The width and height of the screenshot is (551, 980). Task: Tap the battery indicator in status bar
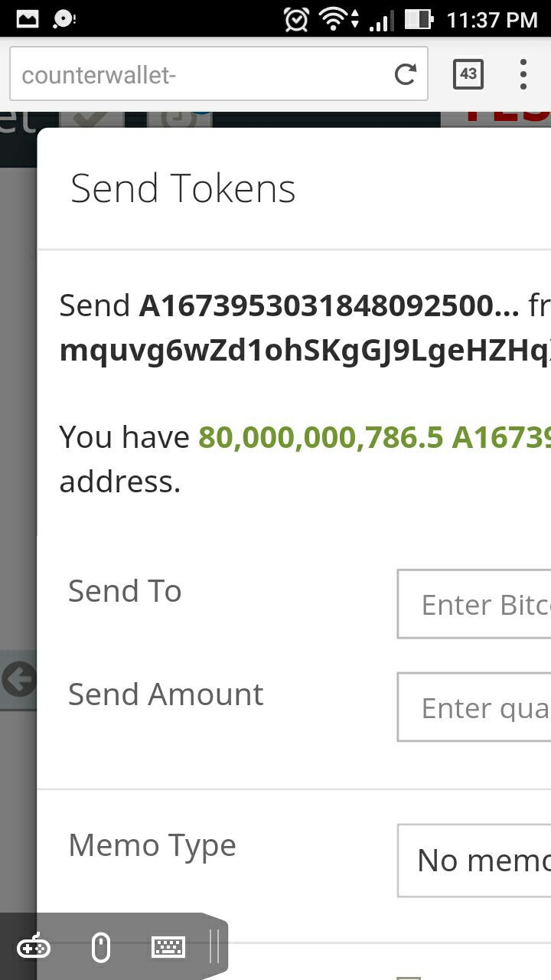[x=418, y=19]
